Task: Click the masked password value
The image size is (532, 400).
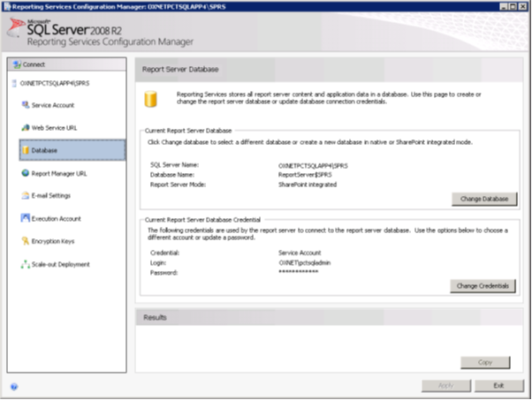Action: tap(298, 272)
